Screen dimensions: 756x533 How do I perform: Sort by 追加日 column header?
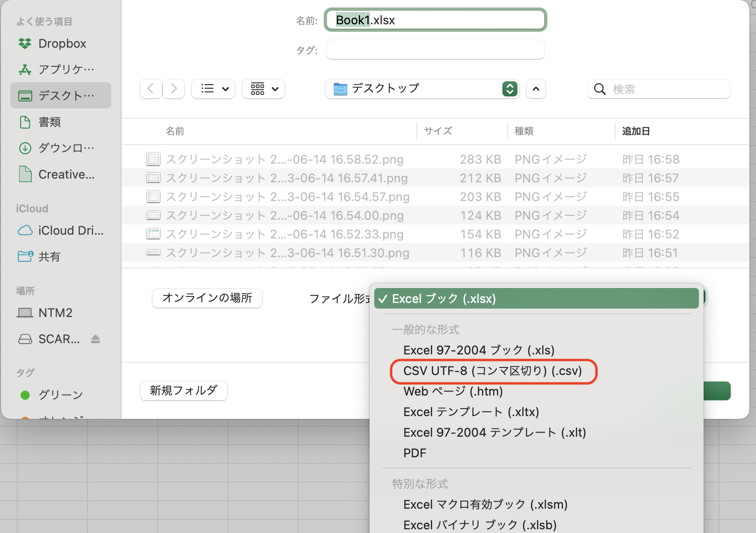[x=636, y=131]
